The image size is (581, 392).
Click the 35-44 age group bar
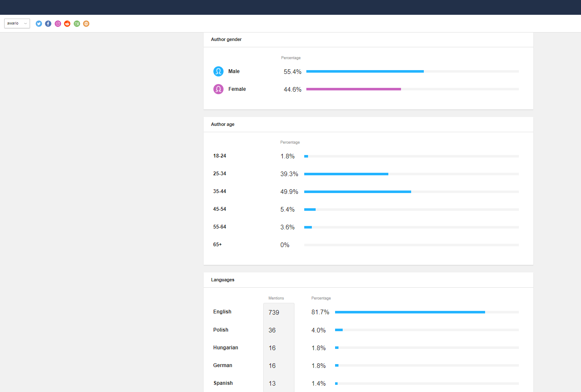(x=357, y=192)
